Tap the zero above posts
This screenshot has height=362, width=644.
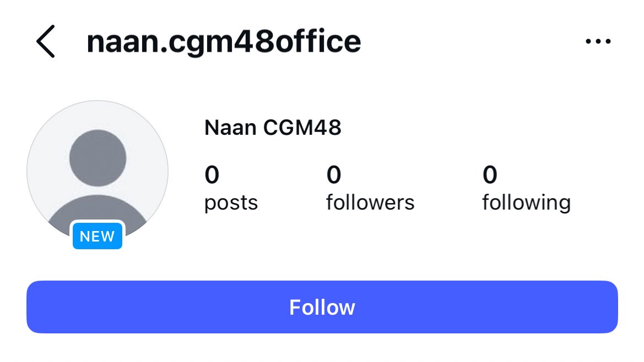(x=212, y=175)
